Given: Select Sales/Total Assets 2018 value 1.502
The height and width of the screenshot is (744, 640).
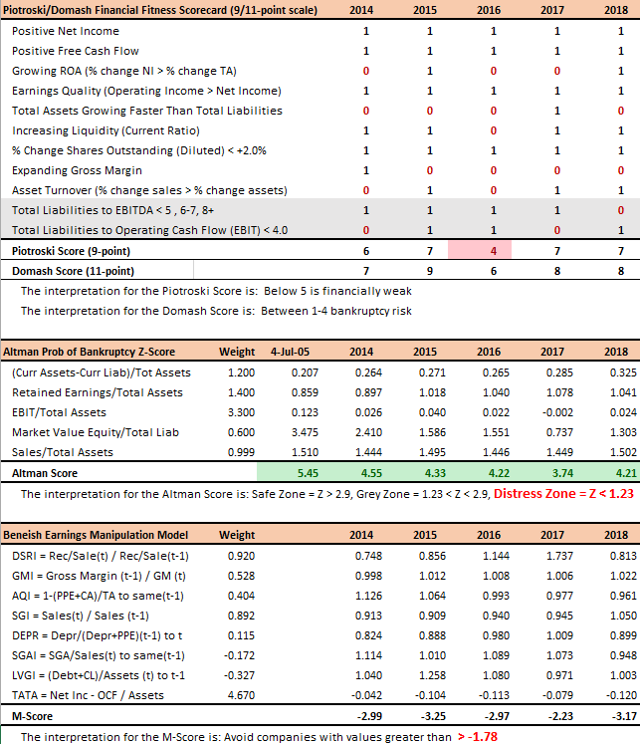Looking at the screenshot, I should pyautogui.click(x=623, y=452).
